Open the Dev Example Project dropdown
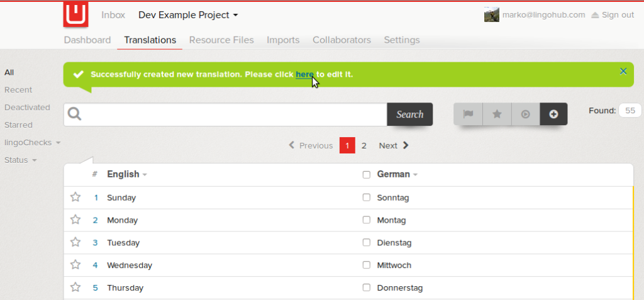 188,14
